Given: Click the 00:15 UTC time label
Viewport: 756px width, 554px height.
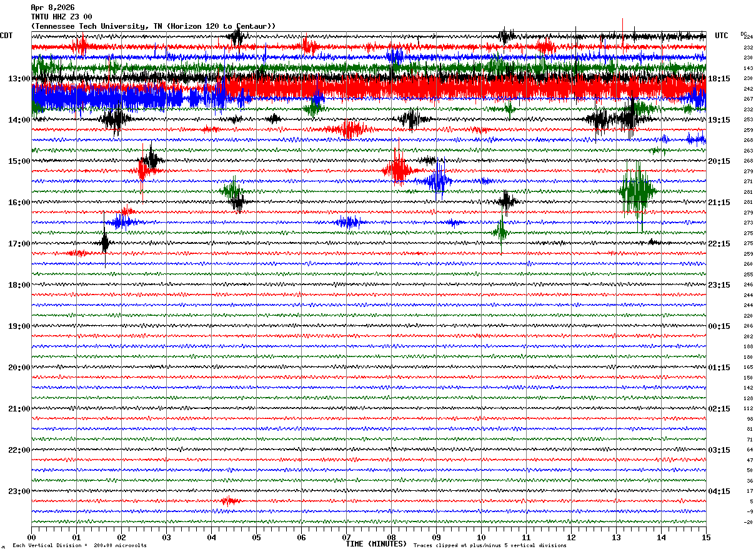Looking at the screenshot, I should coord(719,326).
